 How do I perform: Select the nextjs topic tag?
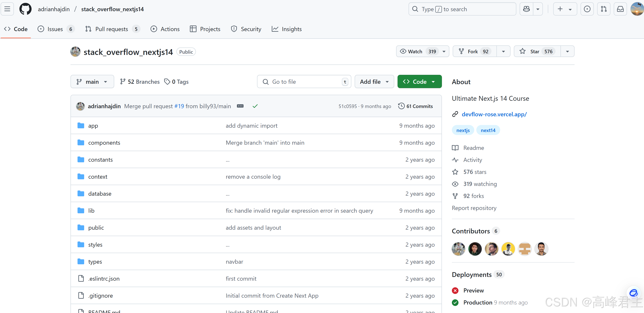coord(463,130)
